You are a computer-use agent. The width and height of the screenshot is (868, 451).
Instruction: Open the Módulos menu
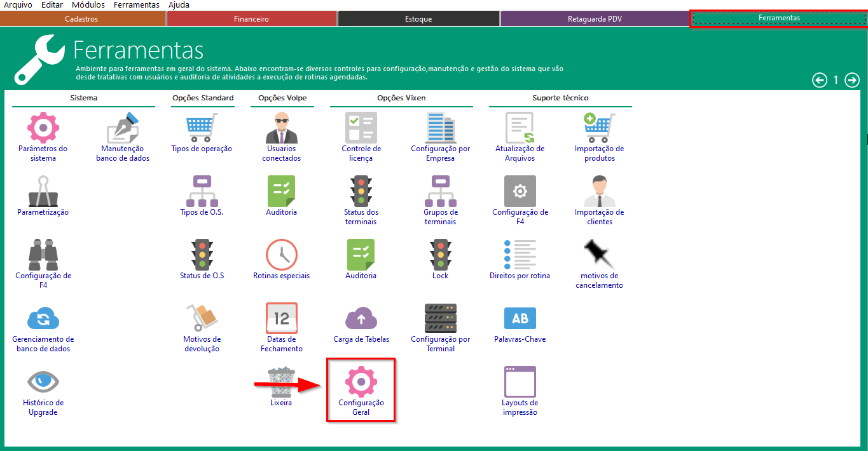click(x=88, y=5)
